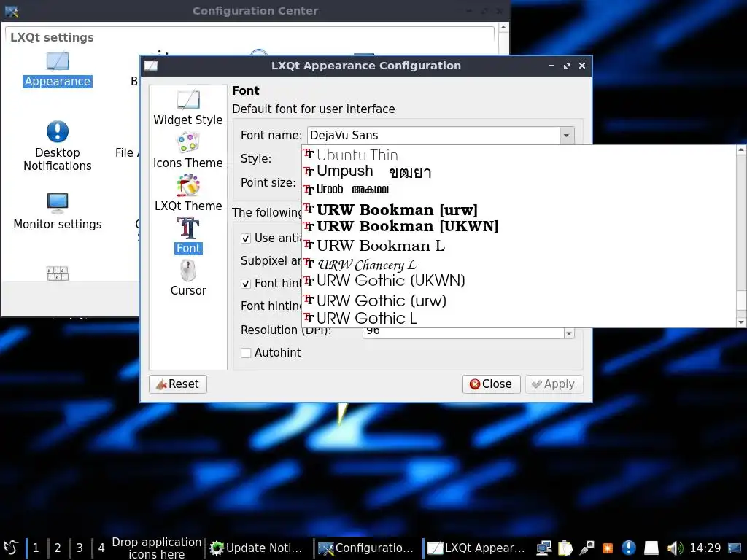This screenshot has height=560, width=747.
Task: Click the clipboard tray icon
Action: [565, 548]
